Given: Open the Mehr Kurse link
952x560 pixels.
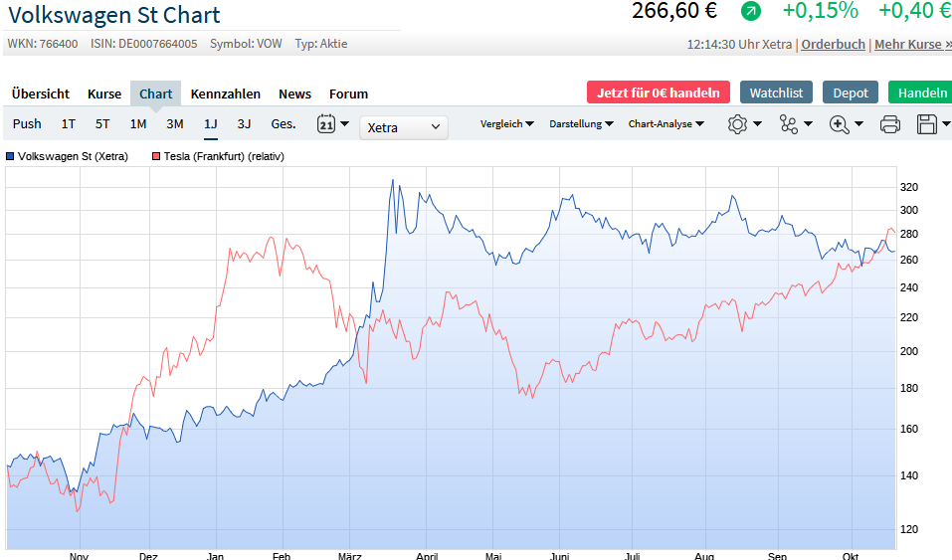Looking at the screenshot, I should 912,44.
